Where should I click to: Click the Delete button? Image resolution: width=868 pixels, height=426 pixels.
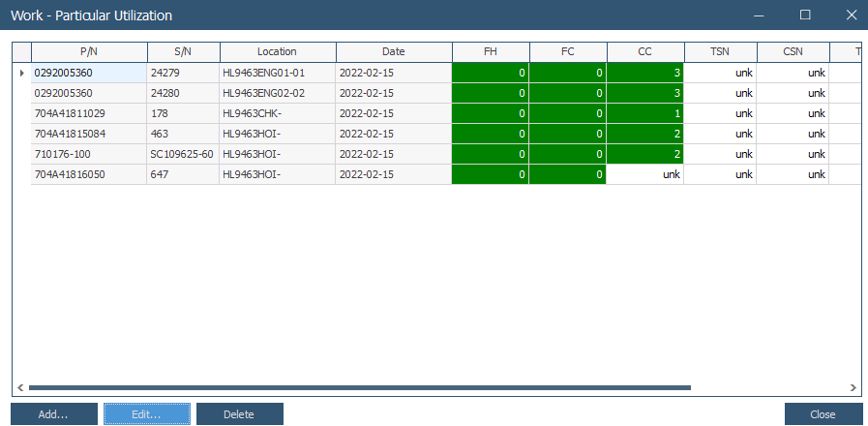point(239,414)
